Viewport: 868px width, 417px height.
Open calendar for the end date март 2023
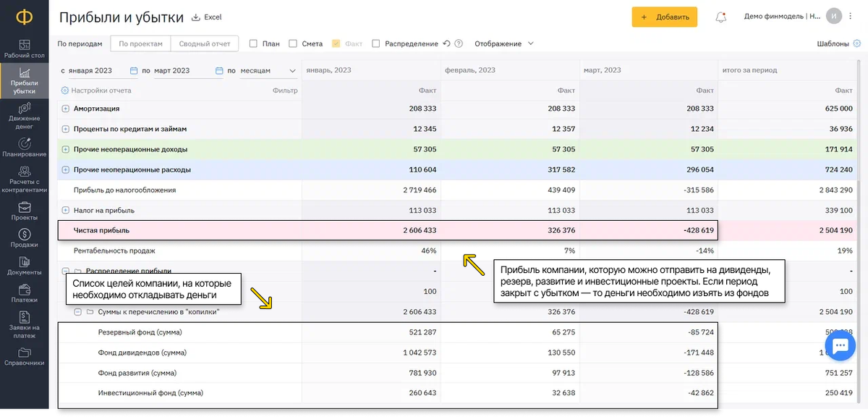point(219,70)
